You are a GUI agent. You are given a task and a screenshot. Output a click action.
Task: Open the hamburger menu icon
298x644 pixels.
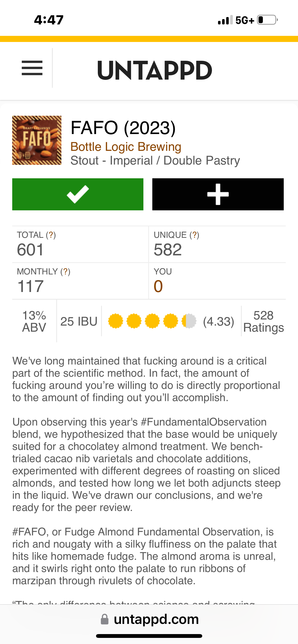(32, 68)
